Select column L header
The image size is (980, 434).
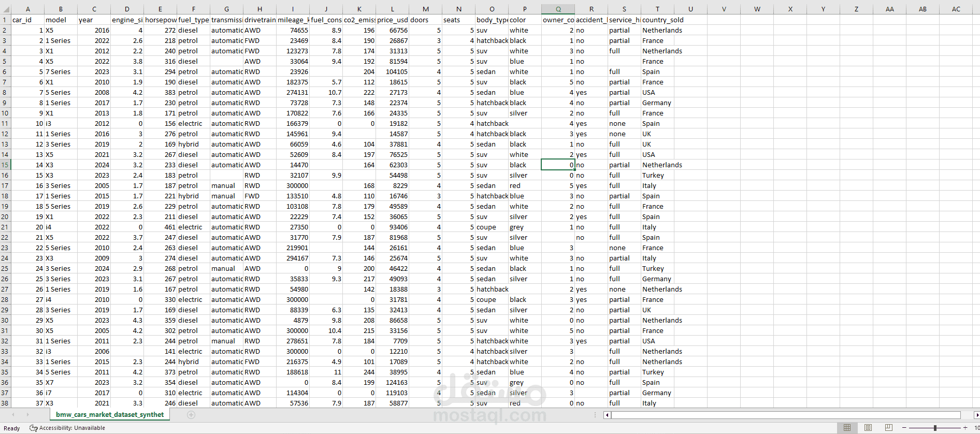point(392,9)
